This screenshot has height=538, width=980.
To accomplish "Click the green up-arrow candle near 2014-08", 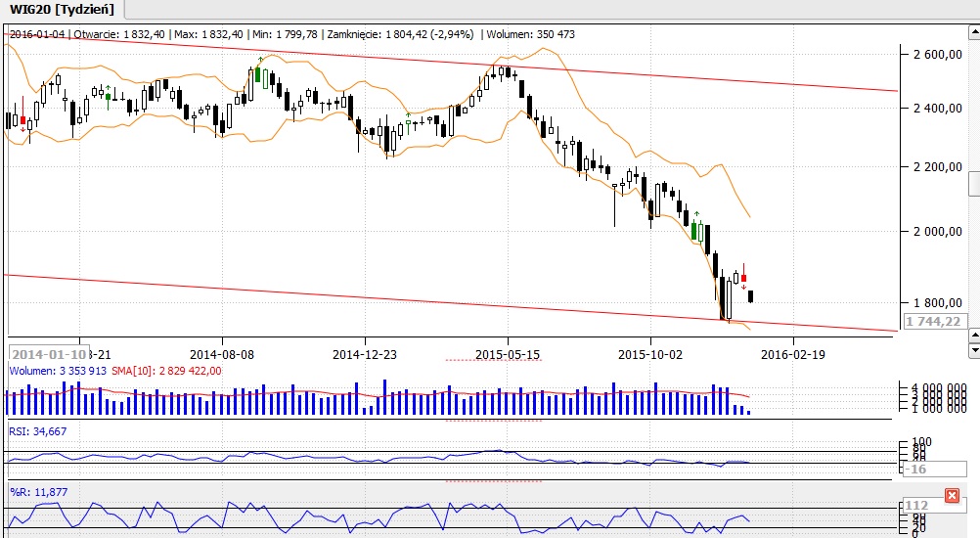I will pos(259,76).
